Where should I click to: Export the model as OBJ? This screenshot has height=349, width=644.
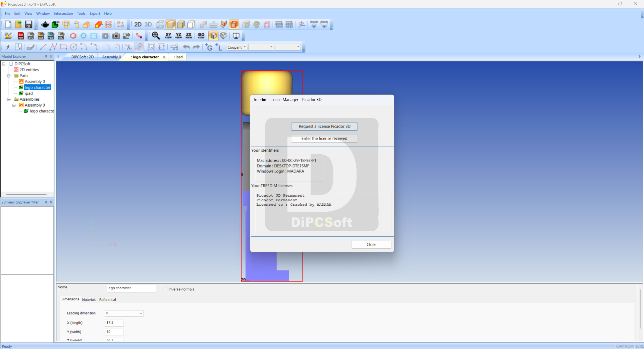(61, 36)
